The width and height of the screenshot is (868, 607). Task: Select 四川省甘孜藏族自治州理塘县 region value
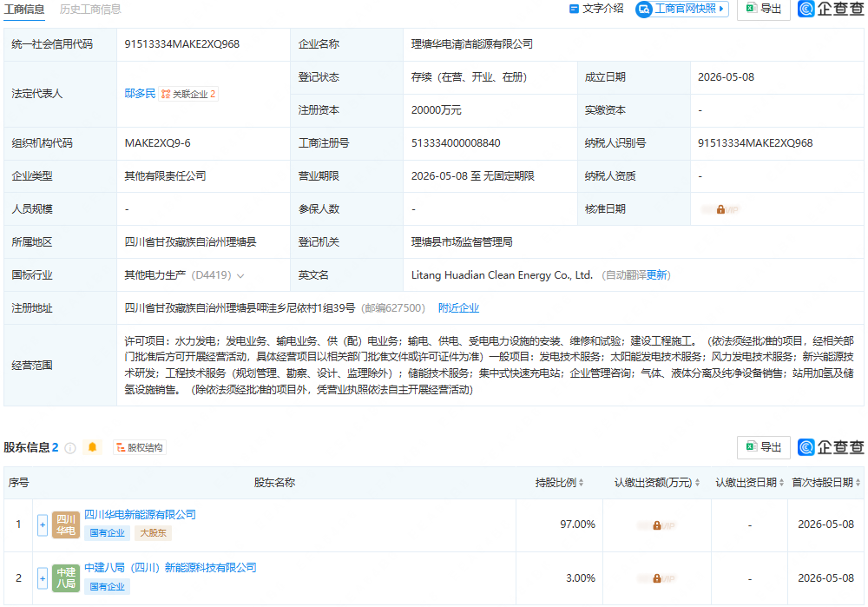click(190, 242)
